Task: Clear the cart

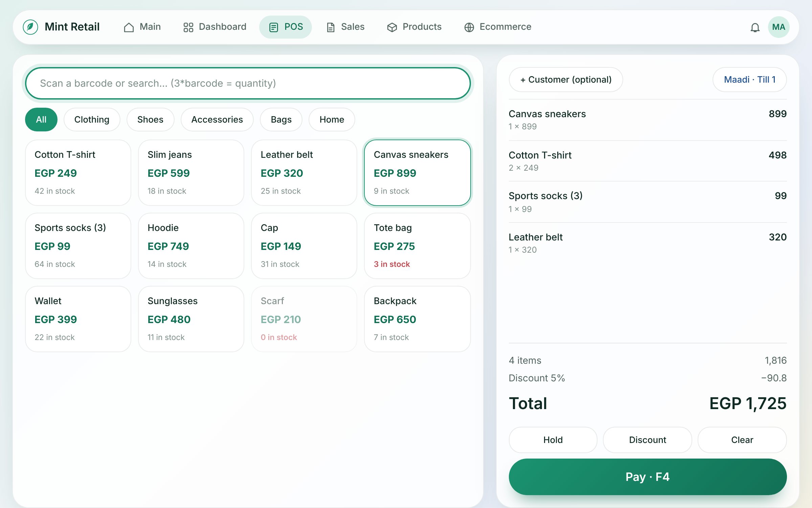Action: (x=742, y=440)
